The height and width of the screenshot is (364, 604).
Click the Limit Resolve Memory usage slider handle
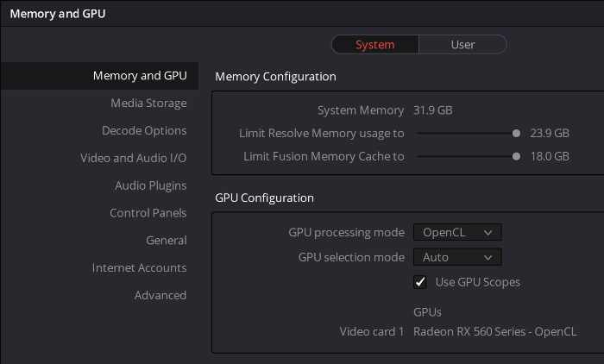click(516, 134)
